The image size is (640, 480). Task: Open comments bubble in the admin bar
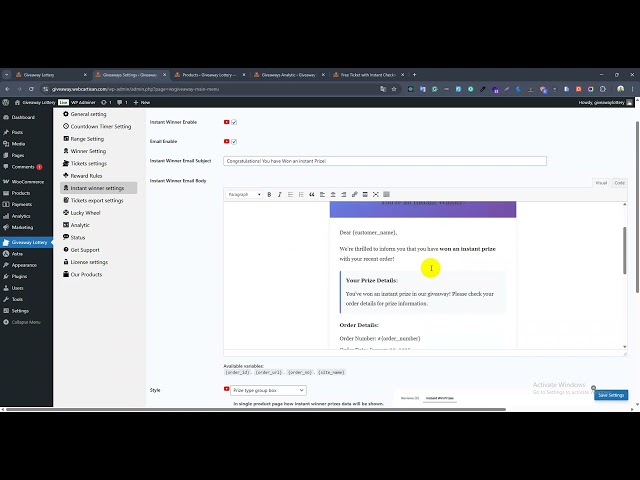point(122,102)
